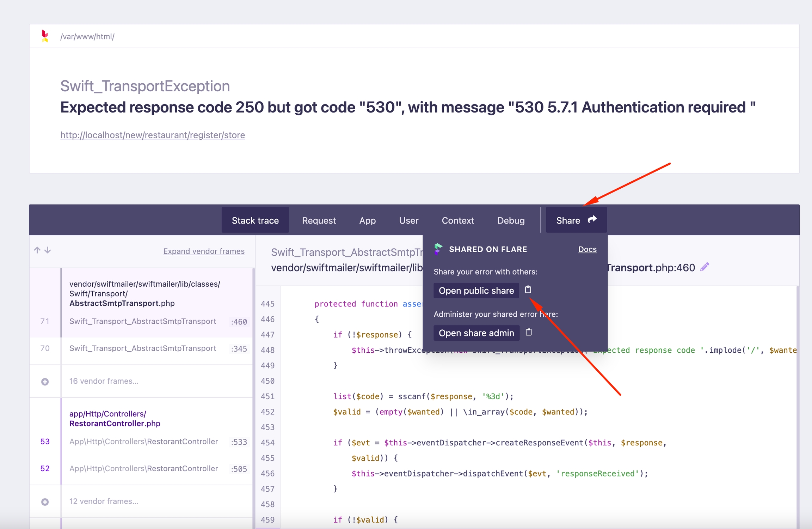Copy share admin link clipboard icon
The height and width of the screenshot is (529, 812).
click(x=529, y=332)
